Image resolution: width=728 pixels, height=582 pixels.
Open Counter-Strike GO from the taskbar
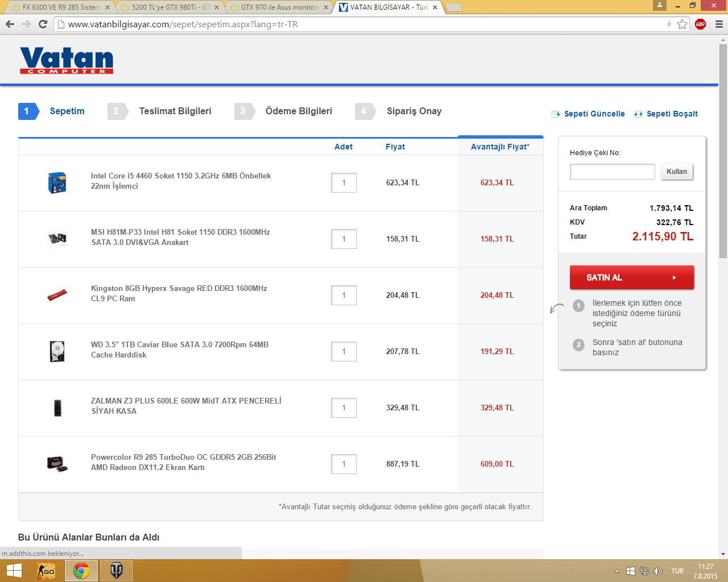[46, 571]
